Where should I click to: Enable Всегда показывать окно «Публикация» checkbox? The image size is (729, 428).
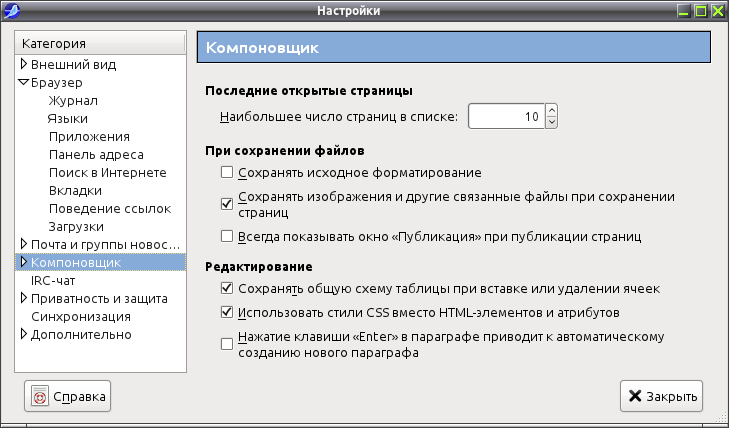pos(227,236)
